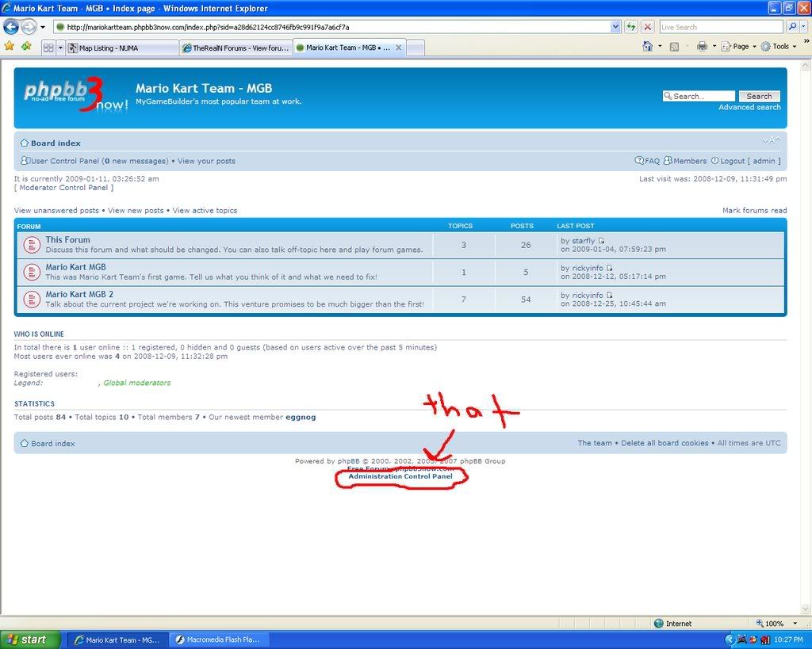This screenshot has width=812, height=649.
Task: Click the Live Search magnifier button
Action: pos(792,27)
